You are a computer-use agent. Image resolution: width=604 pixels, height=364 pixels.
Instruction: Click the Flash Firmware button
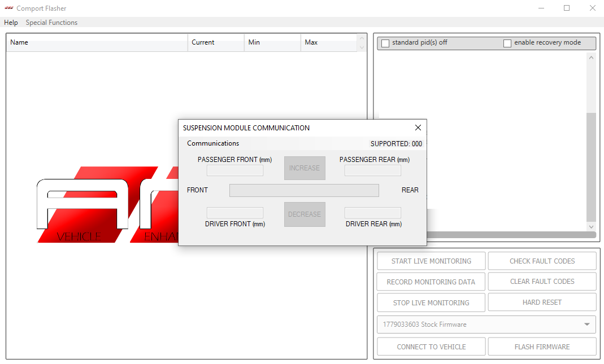pyautogui.click(x=542, y=347)
